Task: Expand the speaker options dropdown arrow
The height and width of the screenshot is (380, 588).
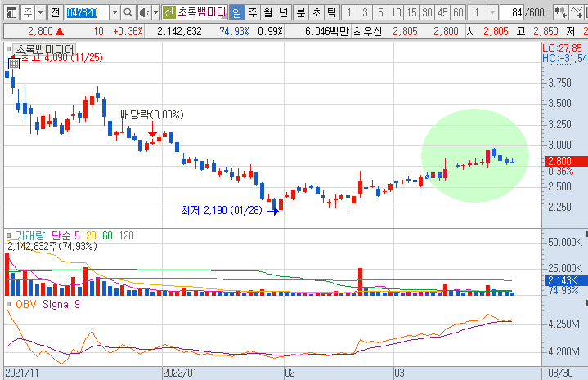Action: coord(156,13)
